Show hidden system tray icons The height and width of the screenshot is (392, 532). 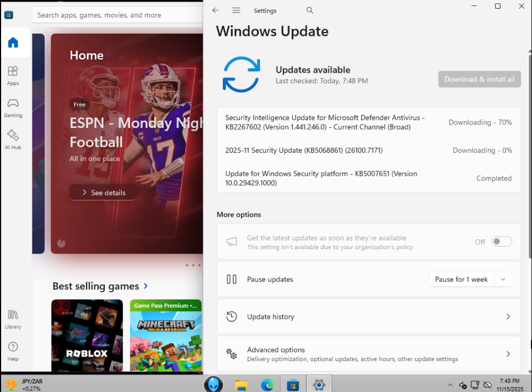[450, 385]
